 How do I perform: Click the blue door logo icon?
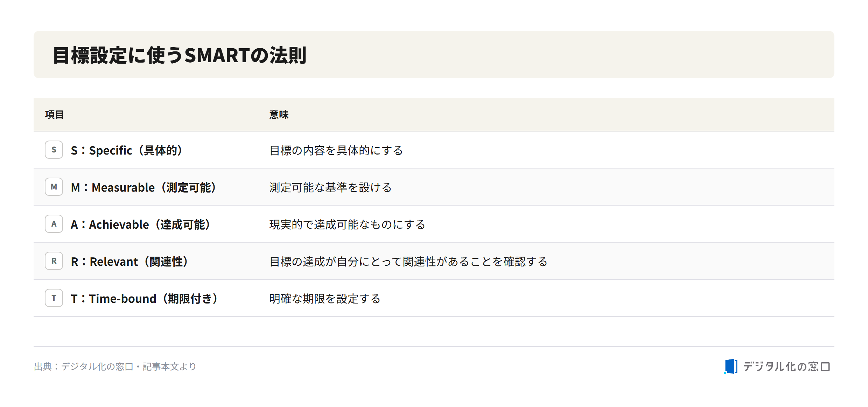tap(731, 366)
